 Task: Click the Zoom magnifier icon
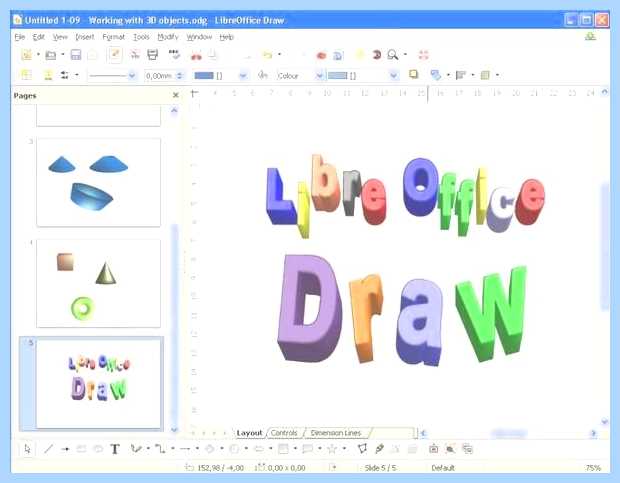393,55
